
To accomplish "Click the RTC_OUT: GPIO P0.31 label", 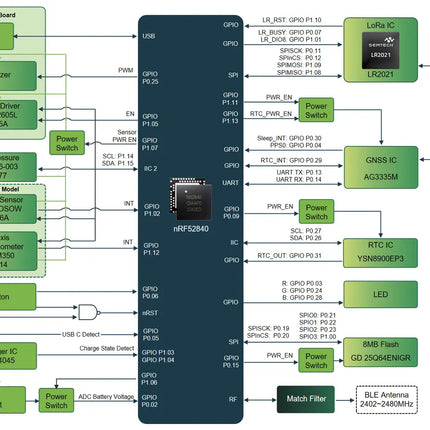I will (x=289, y=256).
